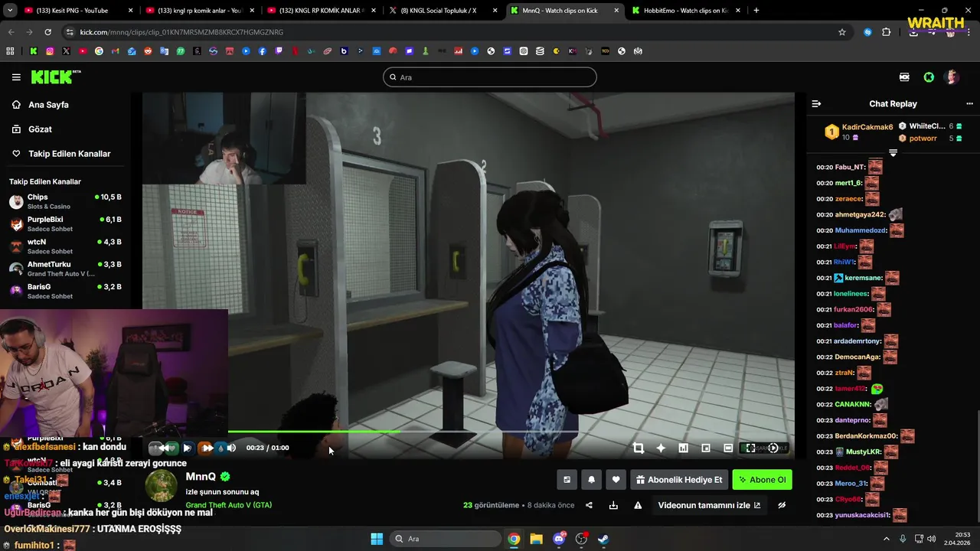980x551 pixels.
Task: Expand the chat leaderboard panel
Action: click(893, 153)
